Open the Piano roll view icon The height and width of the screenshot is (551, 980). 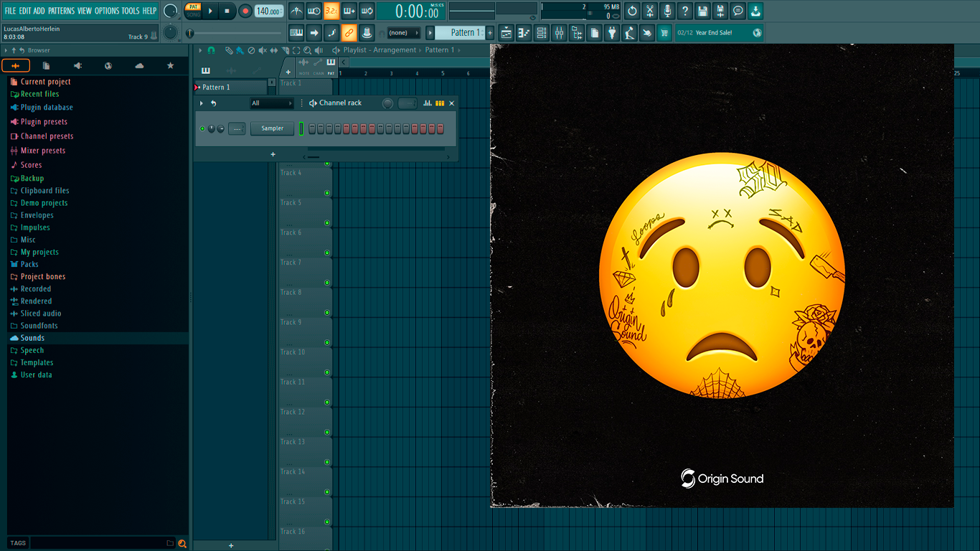point(524,32)
